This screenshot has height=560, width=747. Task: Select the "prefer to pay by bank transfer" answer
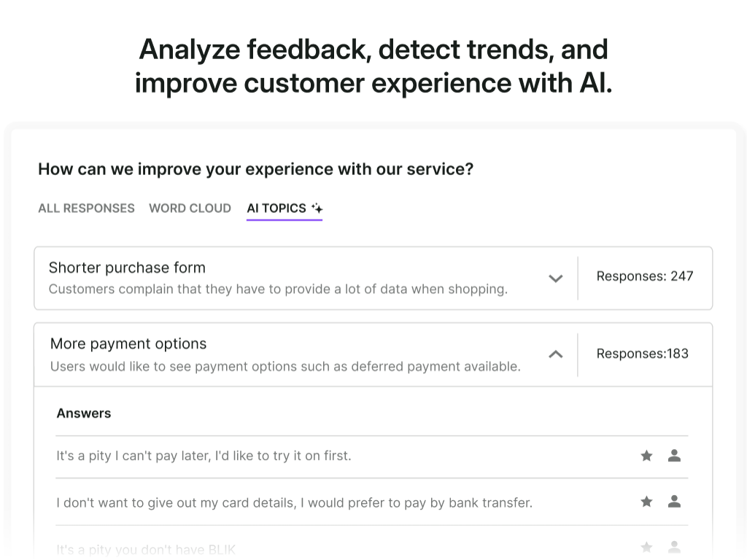[294, 502]
